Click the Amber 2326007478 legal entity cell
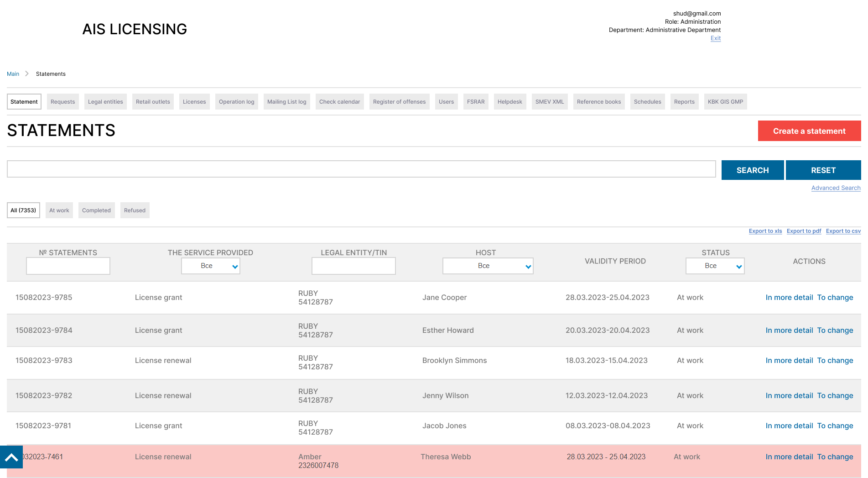The image size is (868, 478). coord(318,461)
